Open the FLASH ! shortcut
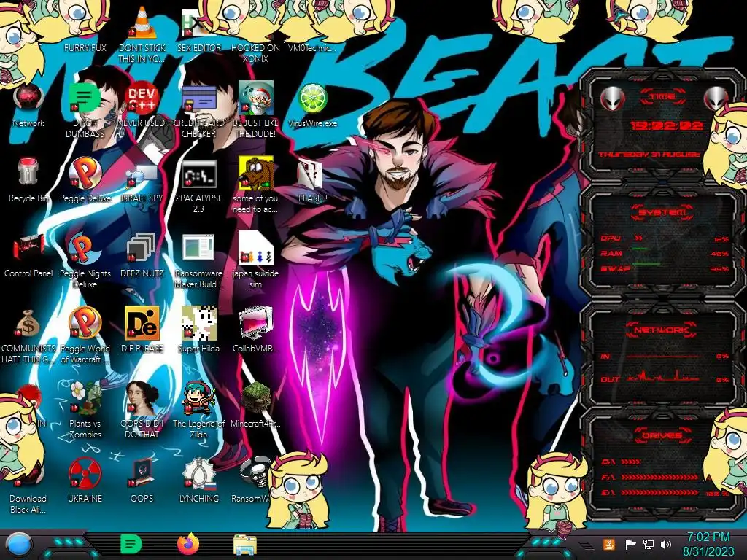747x560 pixels. [x=312, y=180]
